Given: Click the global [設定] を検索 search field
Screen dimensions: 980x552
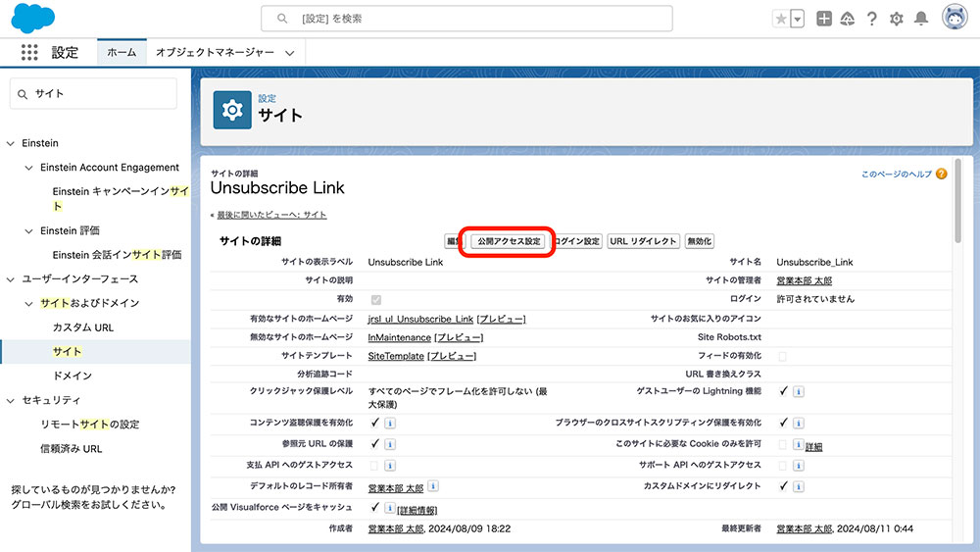Looking at the screenshot, I should coord(466,19).
